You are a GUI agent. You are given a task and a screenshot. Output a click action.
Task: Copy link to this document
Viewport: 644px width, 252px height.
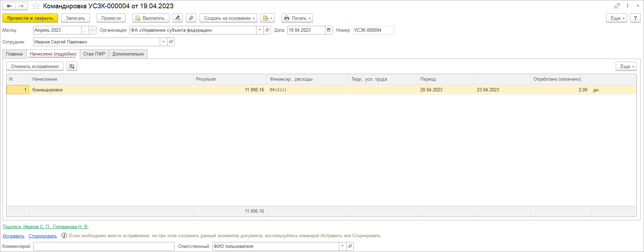click(617, 6)
